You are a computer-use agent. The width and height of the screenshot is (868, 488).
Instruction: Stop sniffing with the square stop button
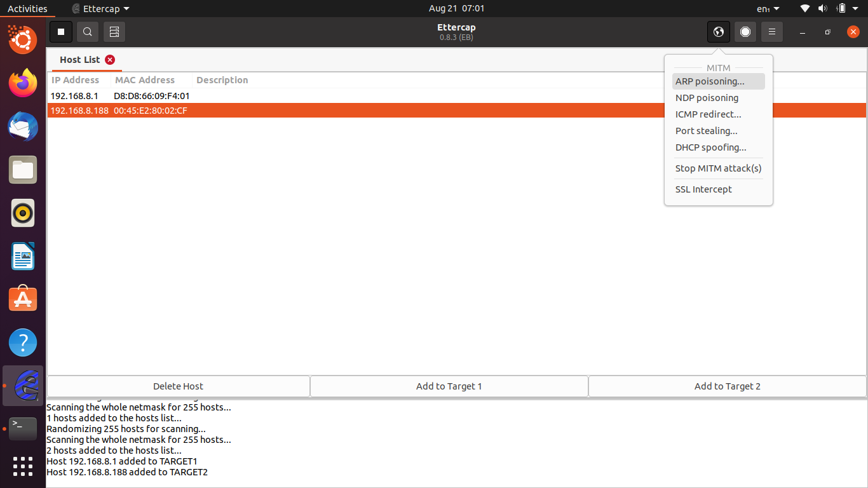coord(61,32)
